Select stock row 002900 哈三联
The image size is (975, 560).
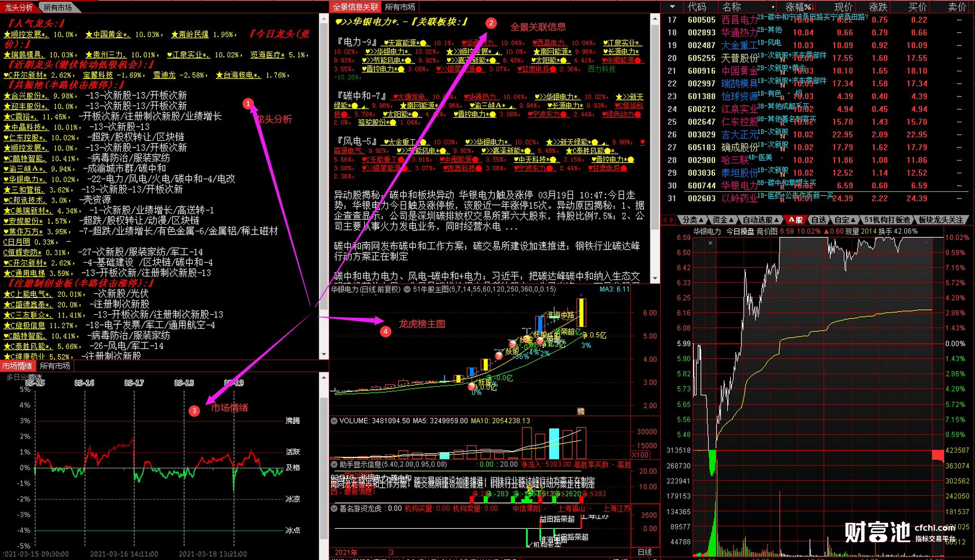[x=817, y=160]
